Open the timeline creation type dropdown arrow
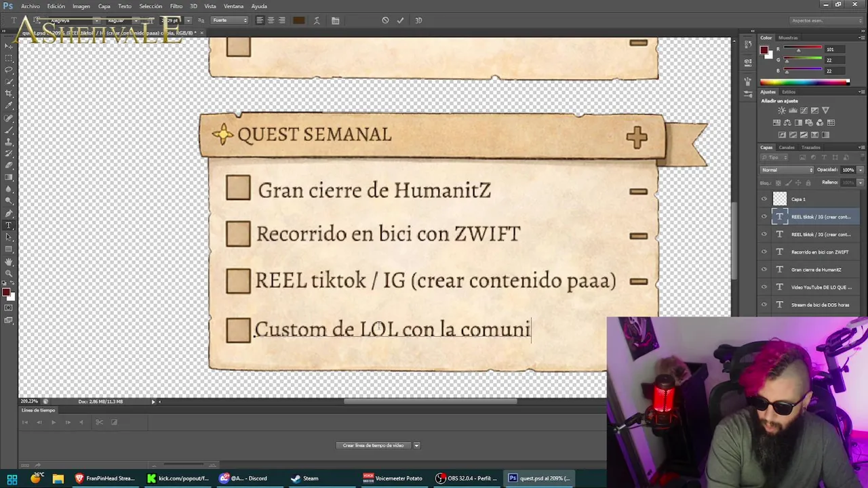Viewport: 868px width, 488px height. (x=416, y=445)
